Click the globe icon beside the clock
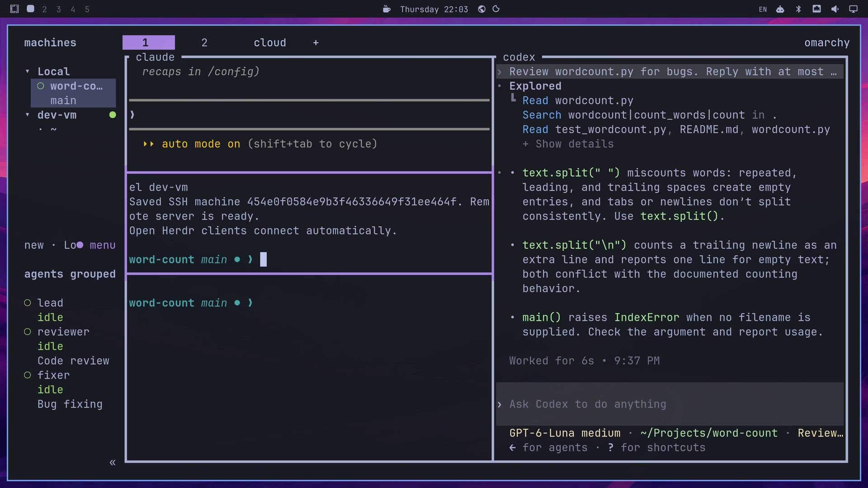The width and height of the screenshot is (868, 488). coord(482,9)
